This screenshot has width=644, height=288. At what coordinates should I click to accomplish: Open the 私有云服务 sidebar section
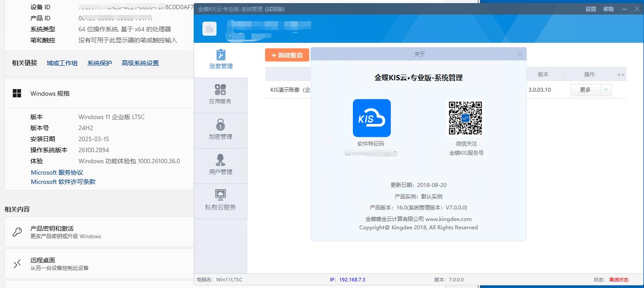(221, 201)
